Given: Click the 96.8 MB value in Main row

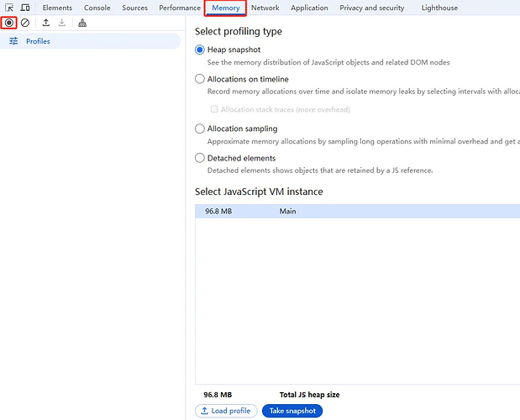Looking at the screenshot, I should pyautogui.click(x=218, y=211).
